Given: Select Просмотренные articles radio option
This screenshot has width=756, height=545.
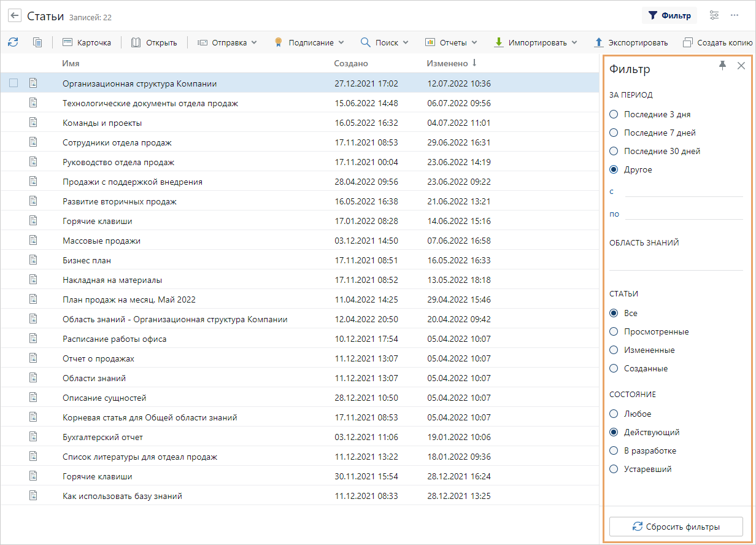Looking at the screenshot, I should (614, 331).
